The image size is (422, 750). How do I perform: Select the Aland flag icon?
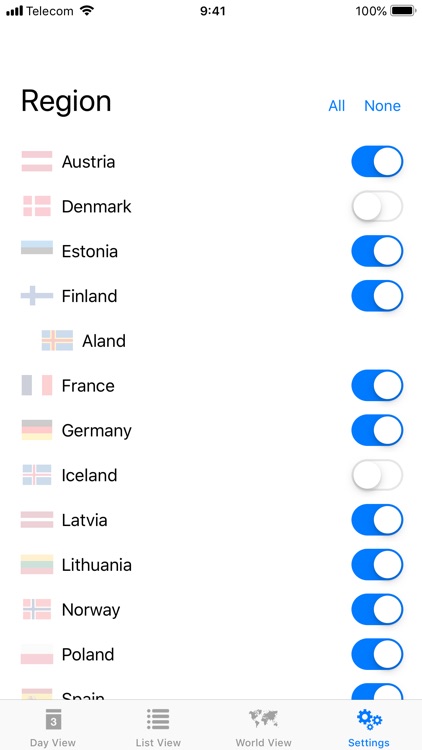coord(57,341)
